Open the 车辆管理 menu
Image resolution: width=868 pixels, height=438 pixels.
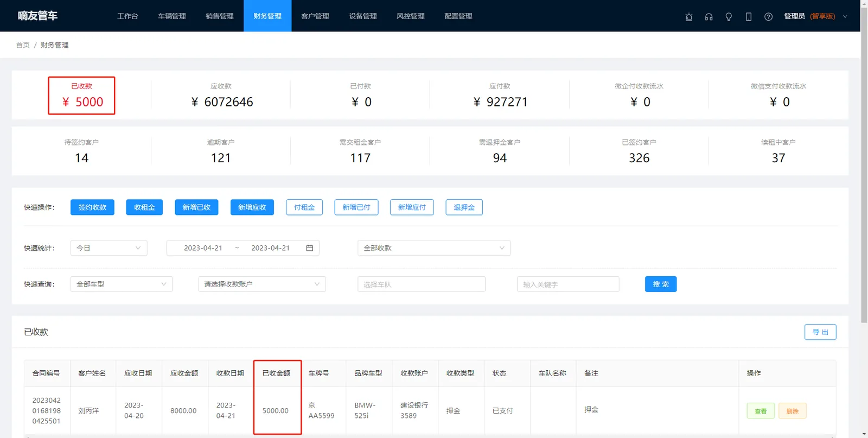tap(172, 16)
